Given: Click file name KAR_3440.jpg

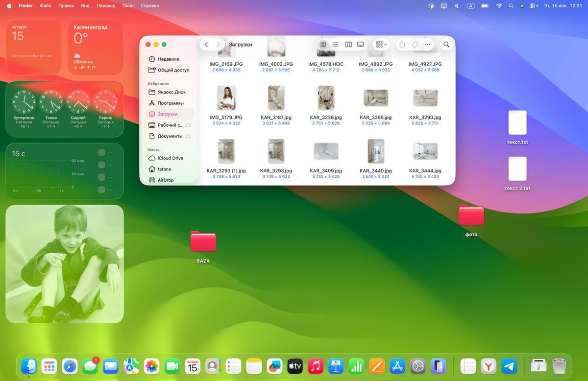Looking at the screenshot, I should click(376, 171).
